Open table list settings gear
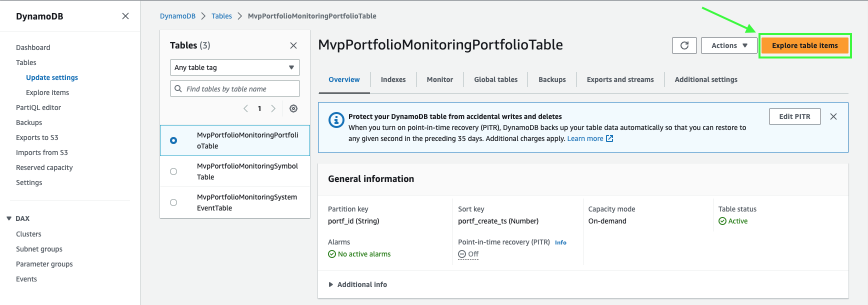Image resolution: width=868 pixels, height=305 pixels. (293, 108)
